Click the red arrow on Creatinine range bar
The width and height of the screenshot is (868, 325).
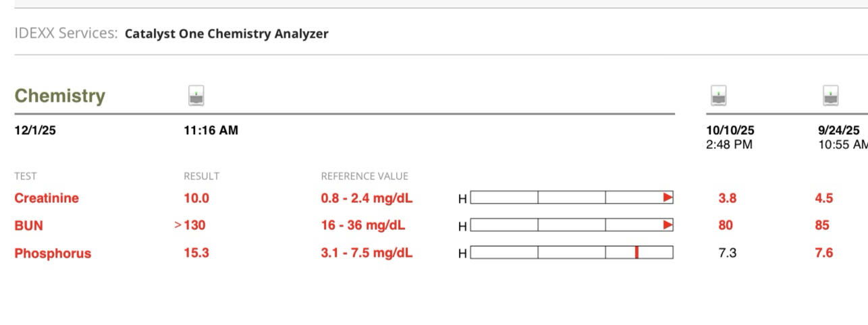[668, 198]
